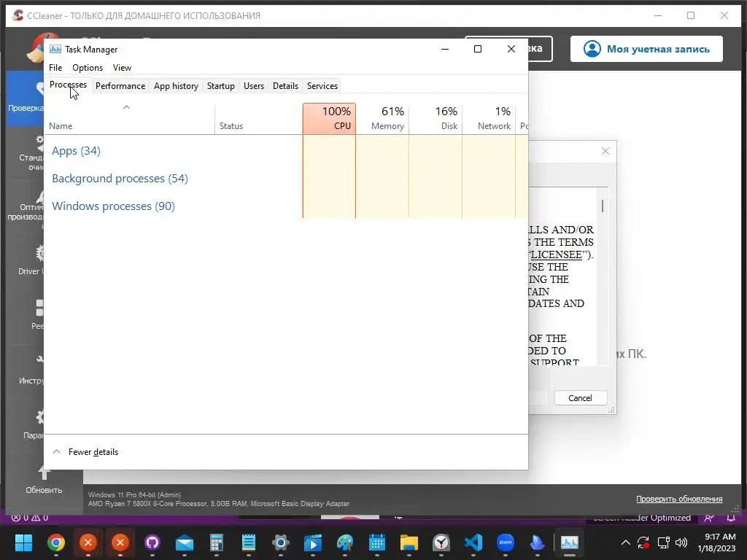747x560 pixels.
Task: Open the Options menu in Task Manager
Action: (88, 68)
